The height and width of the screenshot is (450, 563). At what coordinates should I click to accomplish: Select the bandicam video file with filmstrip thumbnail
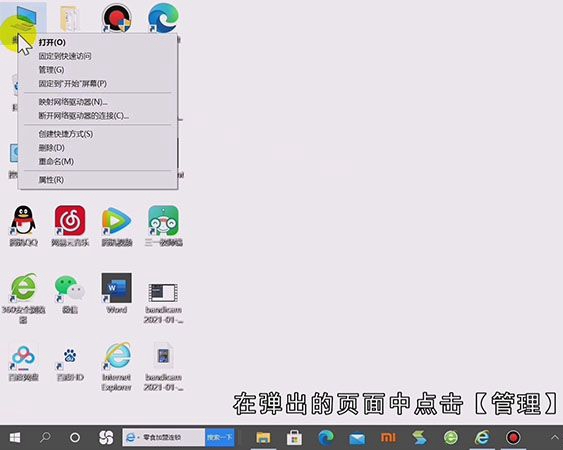click(163, 303)
